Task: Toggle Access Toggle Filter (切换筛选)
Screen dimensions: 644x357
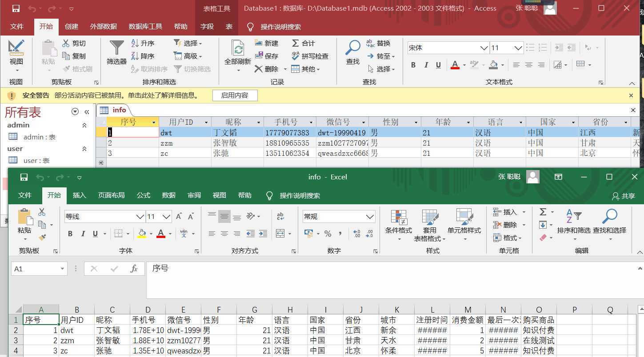Action: [x=192, y=69]
